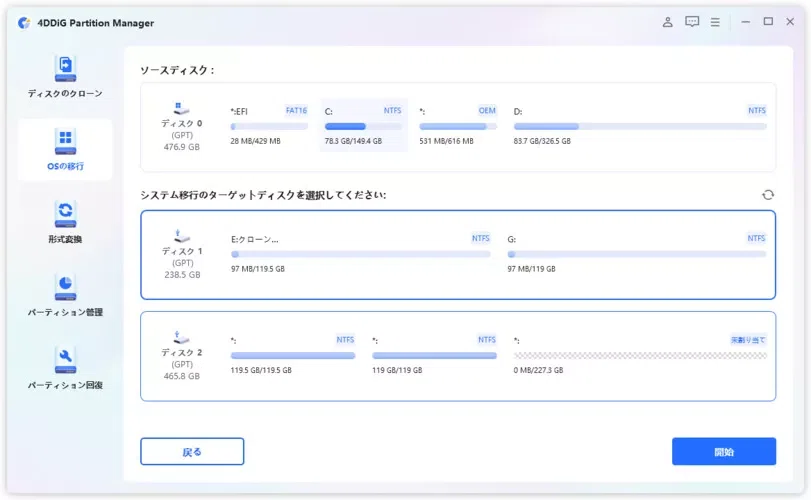The height and width of the screenshot is (500, 811).
Task: Click the 97 MB/119 GB text
Action: (531, 269)
